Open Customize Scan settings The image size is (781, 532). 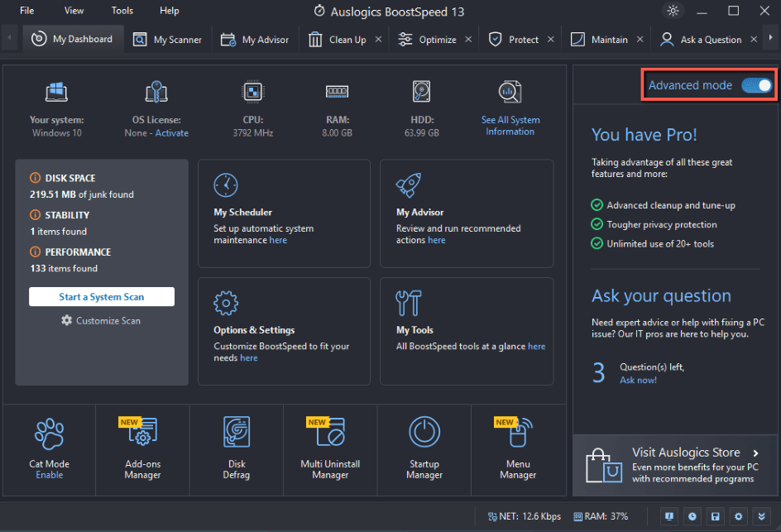(101, 321)
